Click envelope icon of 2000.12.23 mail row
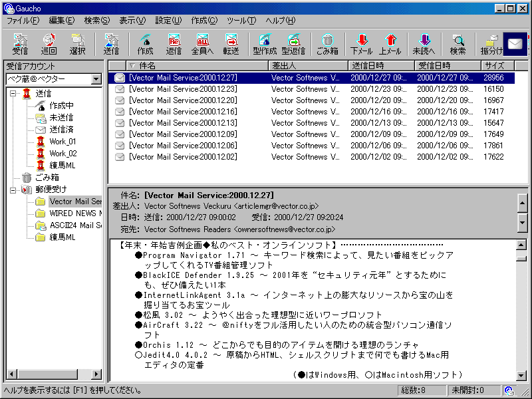 [x=120, y=89]
